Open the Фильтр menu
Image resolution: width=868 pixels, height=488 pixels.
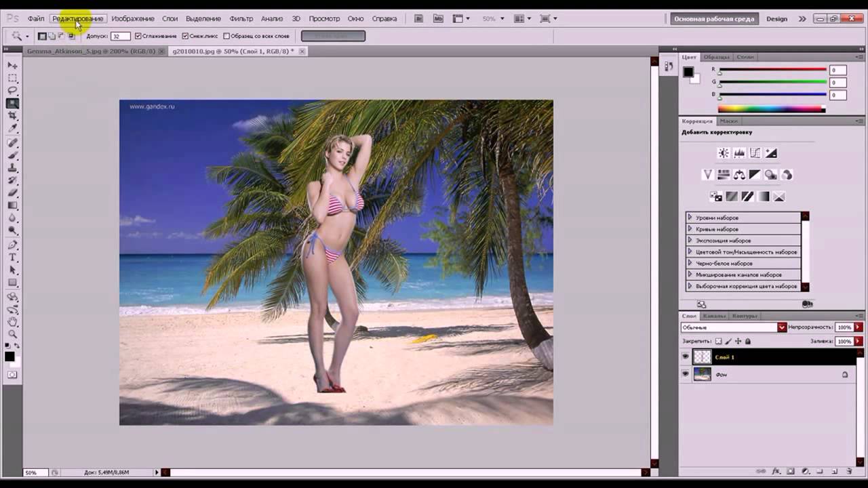(241, 18)
